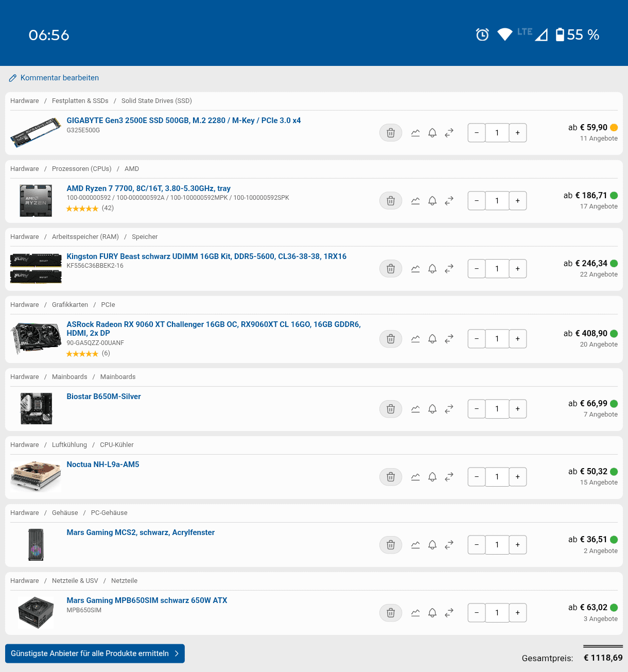The width and height of the screenshot is (628, 672).
Task: Open Arbeitsspeicher (RAM) breadcrumb
Action: point(85,237)
